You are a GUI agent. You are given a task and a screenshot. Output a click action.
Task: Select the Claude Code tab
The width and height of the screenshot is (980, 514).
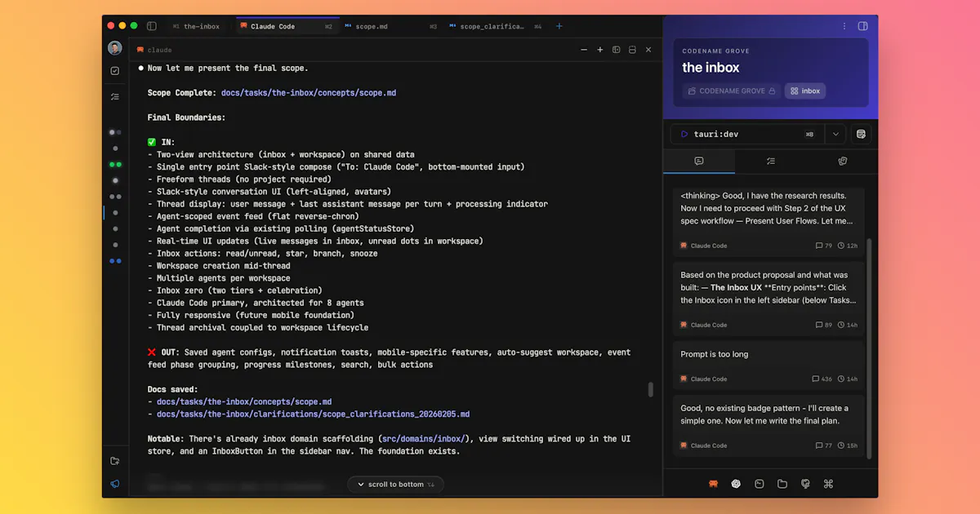(287, 26)
